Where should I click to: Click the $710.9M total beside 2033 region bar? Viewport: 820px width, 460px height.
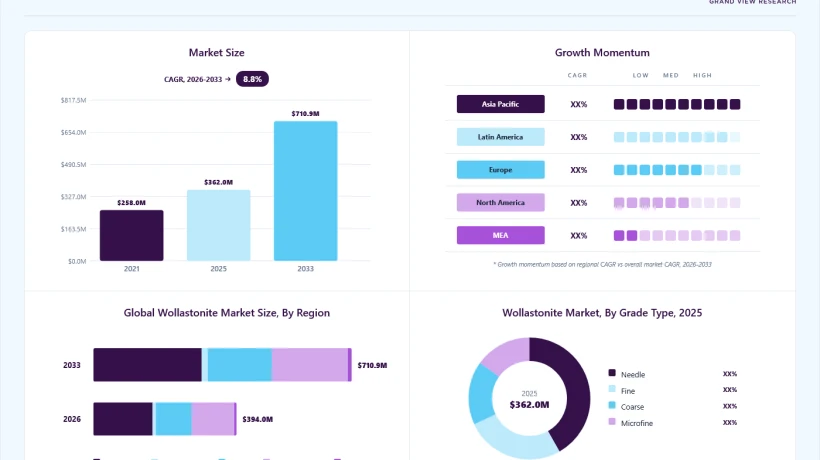pyautogui.click(x=372, y=365)
